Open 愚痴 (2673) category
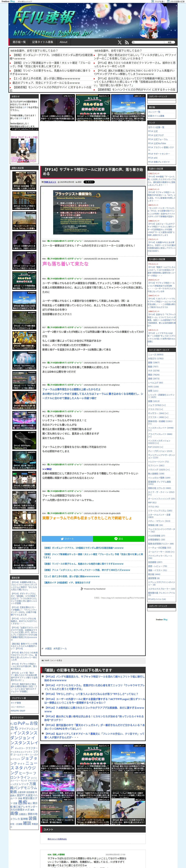 click(x=154, y=379)
